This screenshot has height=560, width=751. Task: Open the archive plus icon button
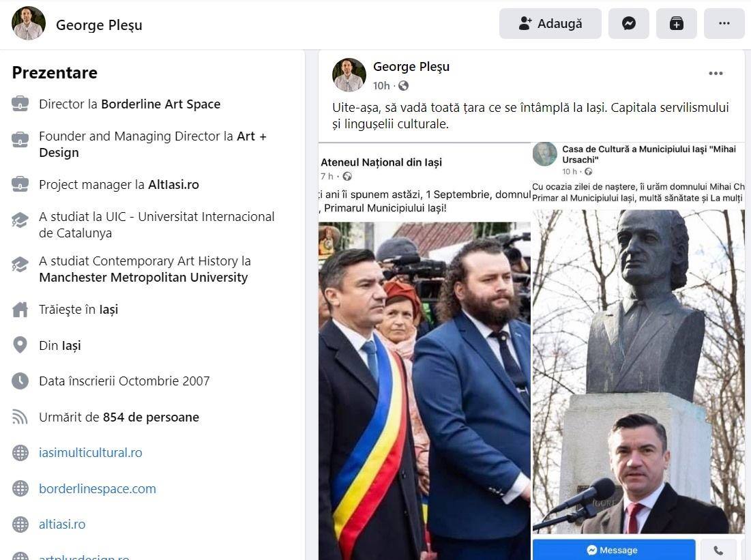point(676,23)
